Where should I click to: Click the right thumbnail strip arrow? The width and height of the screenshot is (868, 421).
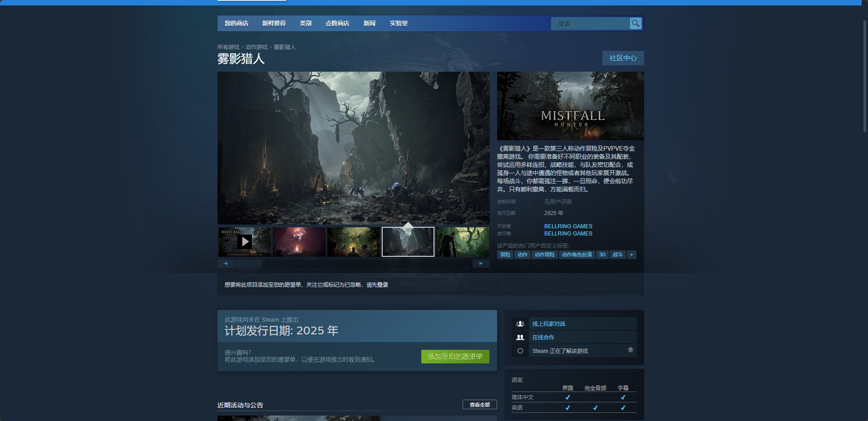481,263
